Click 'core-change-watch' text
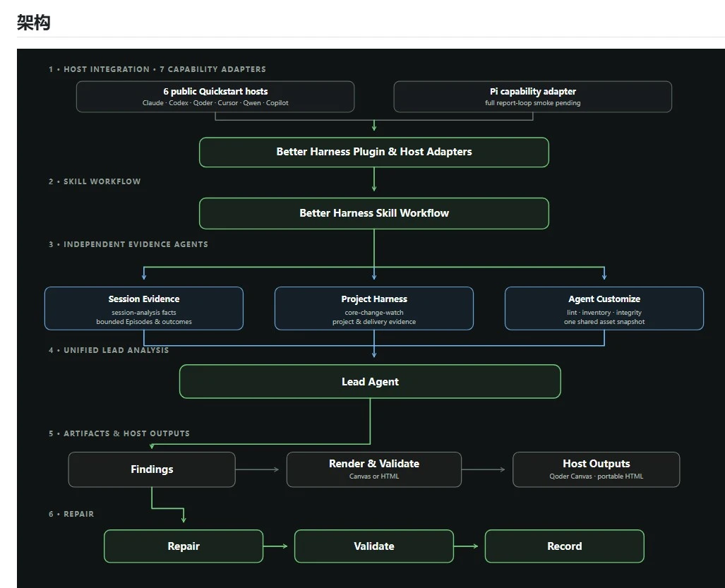Image resolution: width=725 pixels, height=588 pixels. [x=374, y=313]
